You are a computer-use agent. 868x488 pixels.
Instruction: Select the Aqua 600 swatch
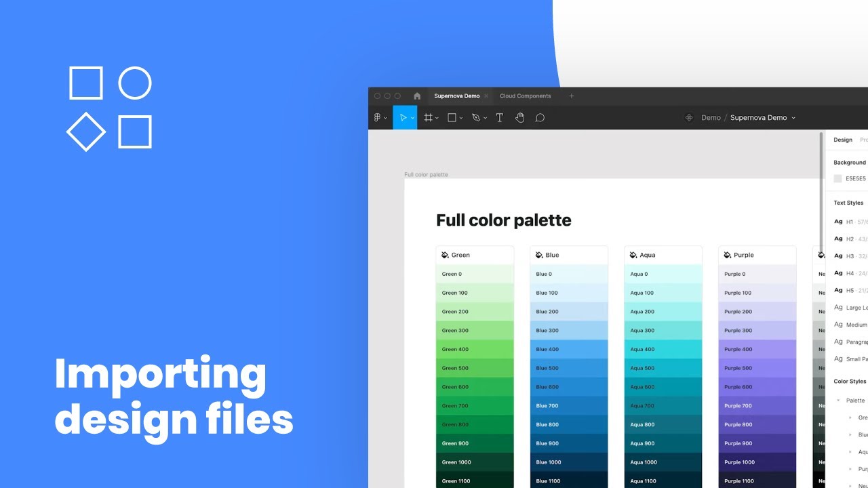(663, 387)
